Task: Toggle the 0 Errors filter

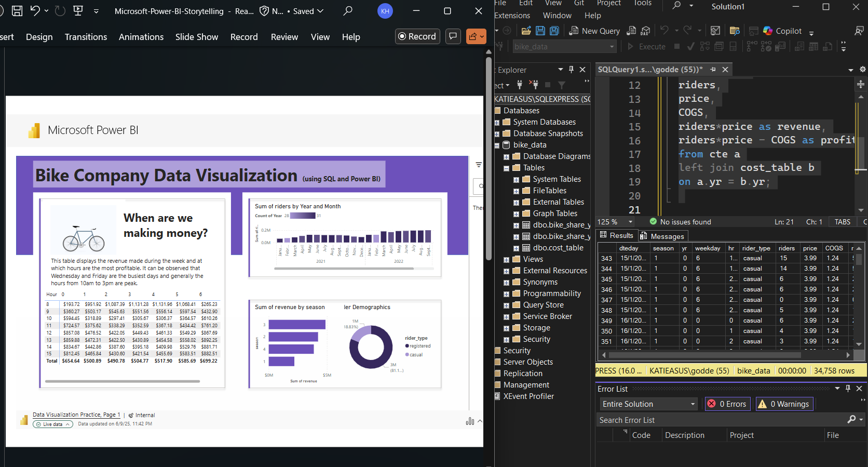Action: click(x=727, y=404)
